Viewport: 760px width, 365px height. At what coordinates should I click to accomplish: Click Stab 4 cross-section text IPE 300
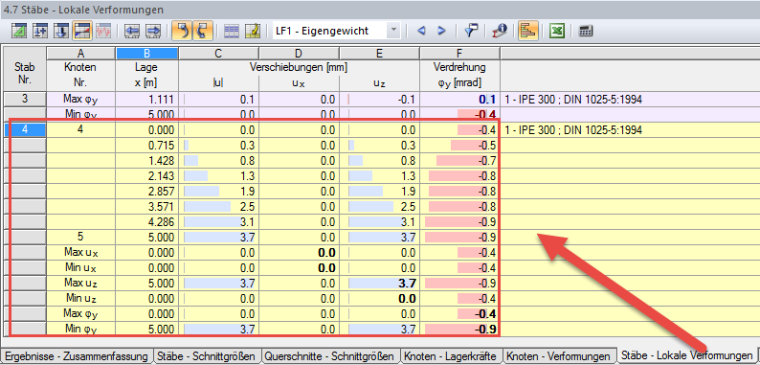point(573,130)
